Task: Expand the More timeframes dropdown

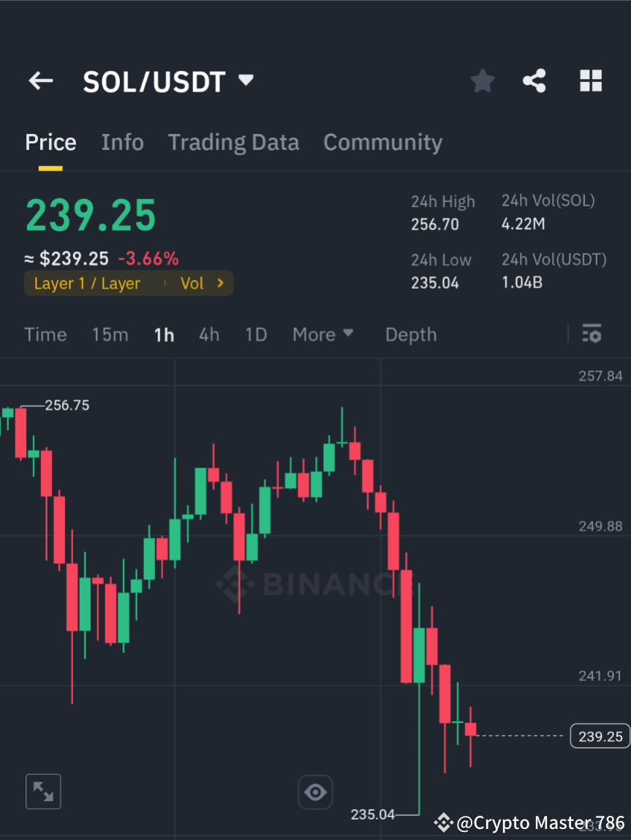Action: click(x=322, y=334)
